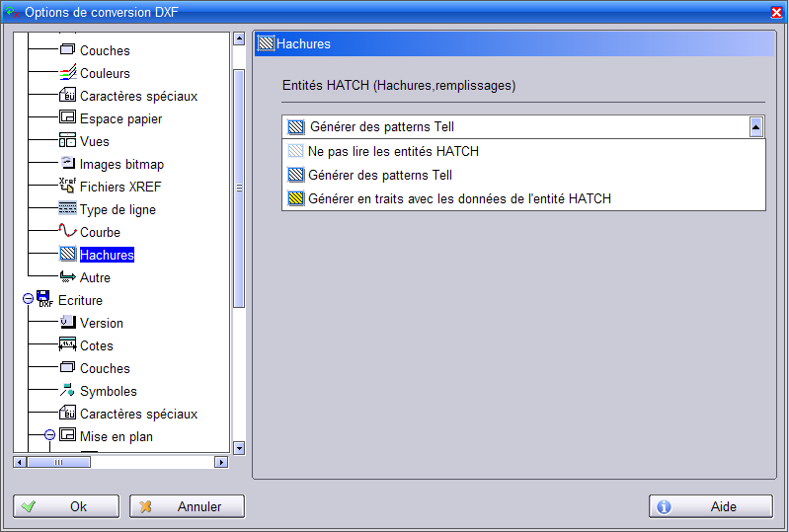Select the Espace papier icon

pyautogui.click(x=67, y=118)
